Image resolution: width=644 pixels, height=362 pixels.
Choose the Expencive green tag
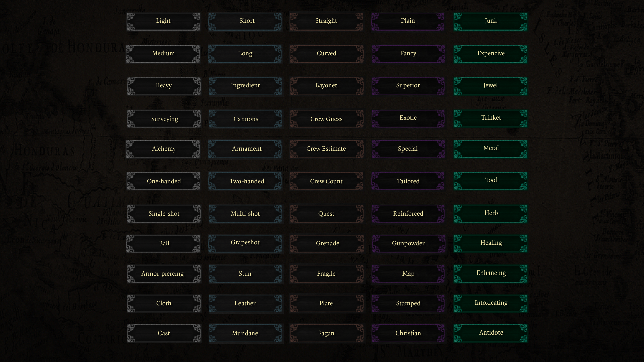click(490, 54)
